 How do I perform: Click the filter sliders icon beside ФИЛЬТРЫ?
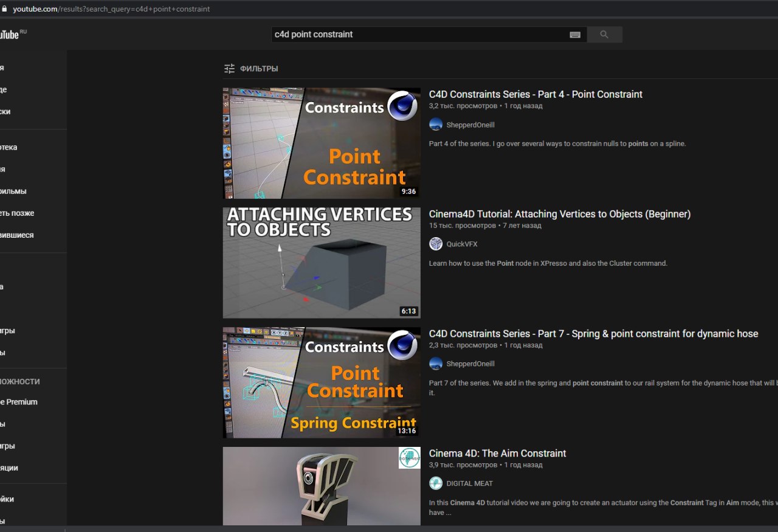pyautogui.click(x=229, y=69)
